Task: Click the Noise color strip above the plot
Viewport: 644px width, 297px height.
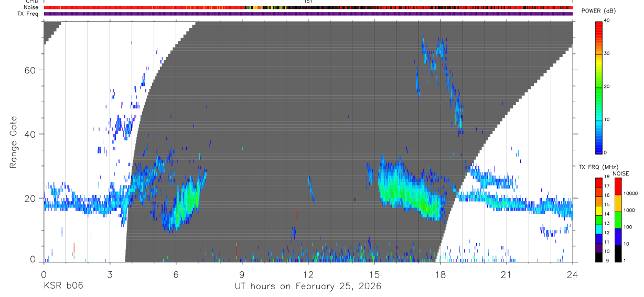Action: pos(308,7)
